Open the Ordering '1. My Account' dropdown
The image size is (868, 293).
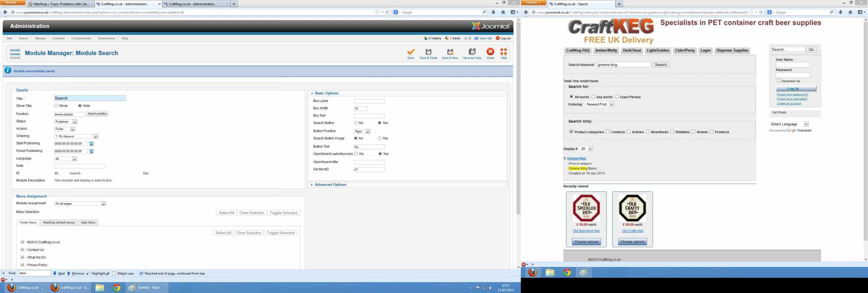pyautogui.click(x=76, y=136)
